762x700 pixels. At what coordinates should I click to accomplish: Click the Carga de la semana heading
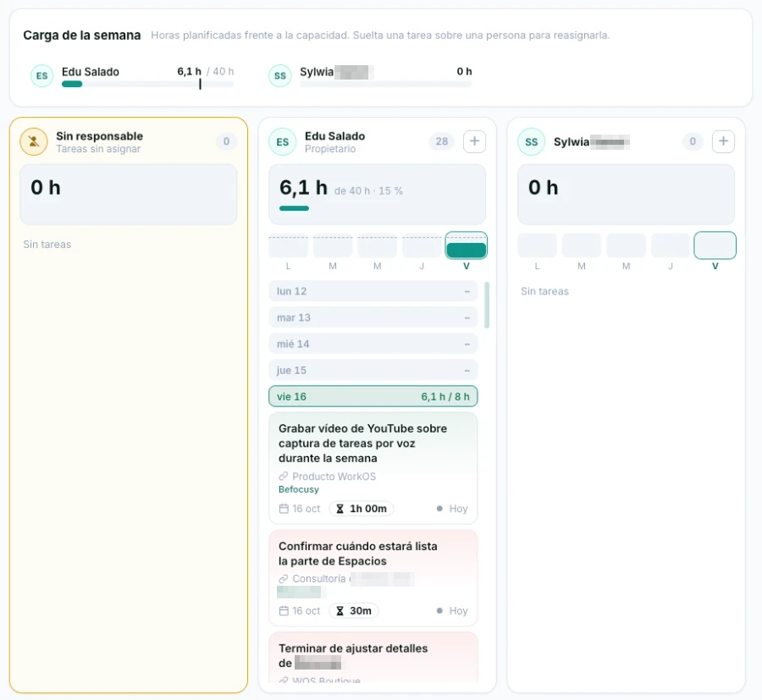click(x=82, y=36)
